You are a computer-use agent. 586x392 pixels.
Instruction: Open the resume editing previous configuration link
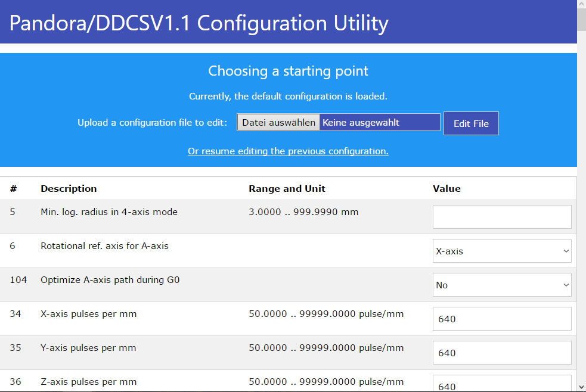pos(288,151)
